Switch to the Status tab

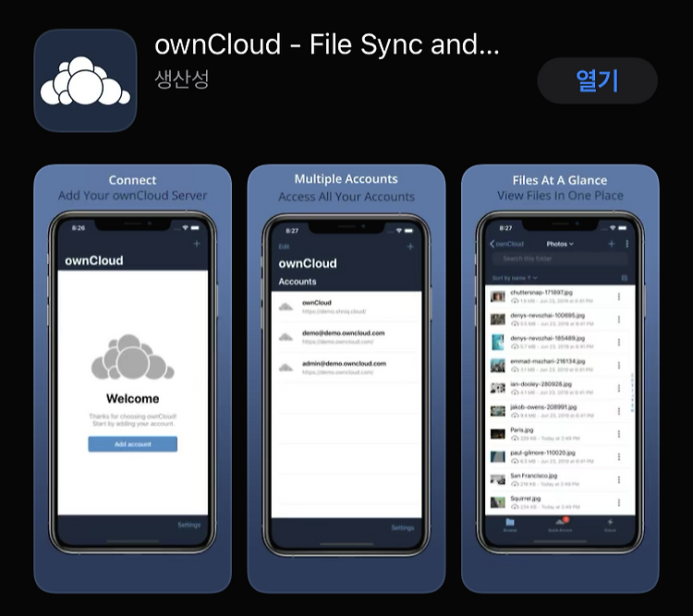[610, 525]
